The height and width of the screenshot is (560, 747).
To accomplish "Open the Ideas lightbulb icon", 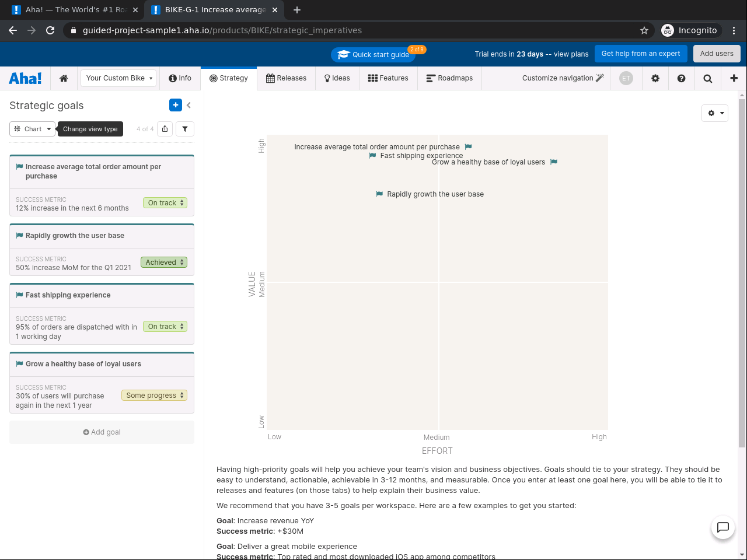I will (x=327, y=78).
